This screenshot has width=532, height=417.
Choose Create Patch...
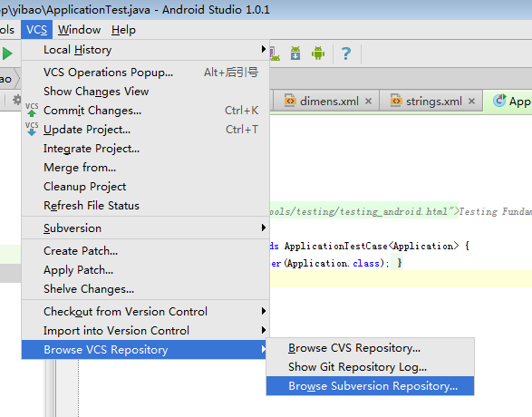[146, 251]
